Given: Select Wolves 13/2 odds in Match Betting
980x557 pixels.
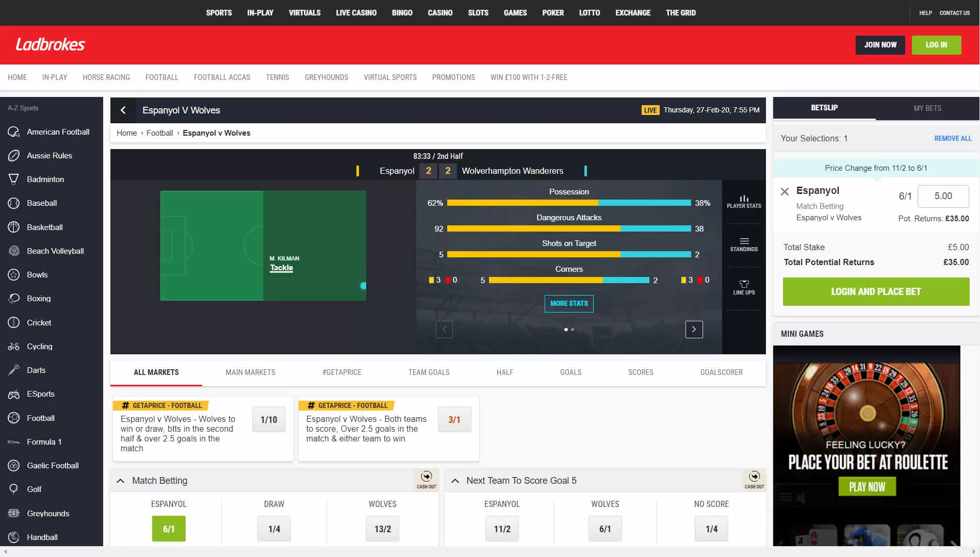Looking at the screenshot, I should (x=382, y=529).
